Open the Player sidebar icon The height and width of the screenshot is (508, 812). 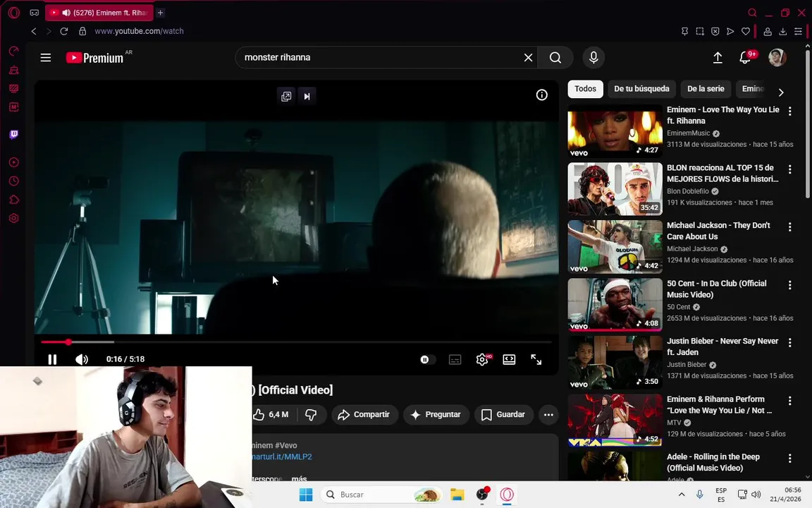point(14,162)
